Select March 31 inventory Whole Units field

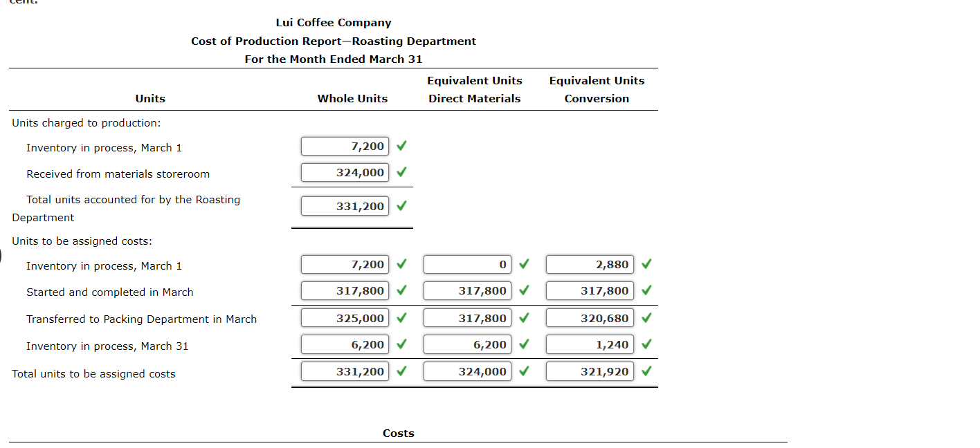[x=345, y=344]
